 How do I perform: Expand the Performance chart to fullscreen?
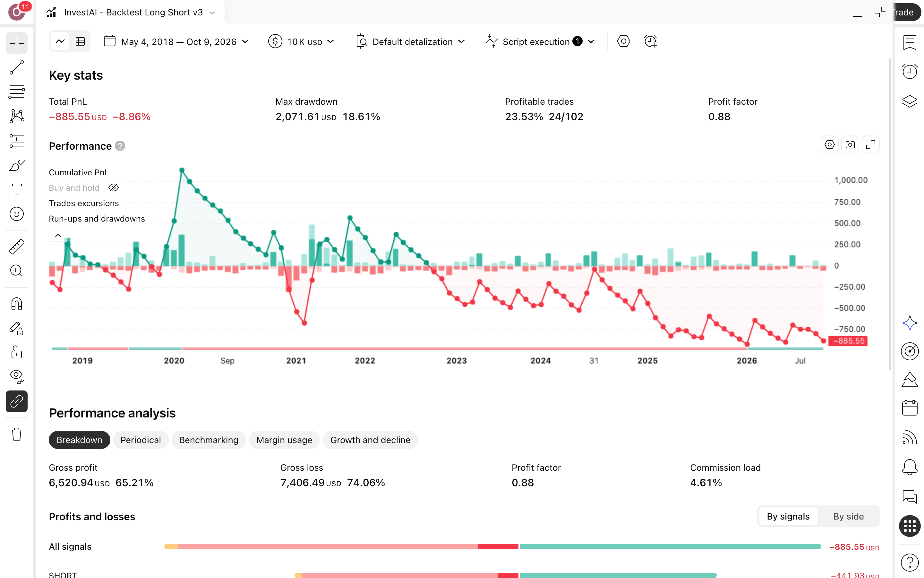tap(870, 145)
